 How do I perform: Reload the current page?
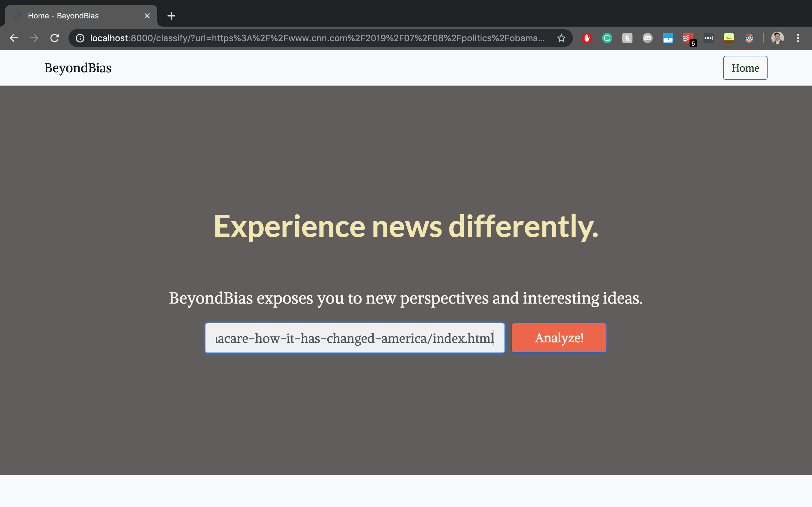[55, 38]
